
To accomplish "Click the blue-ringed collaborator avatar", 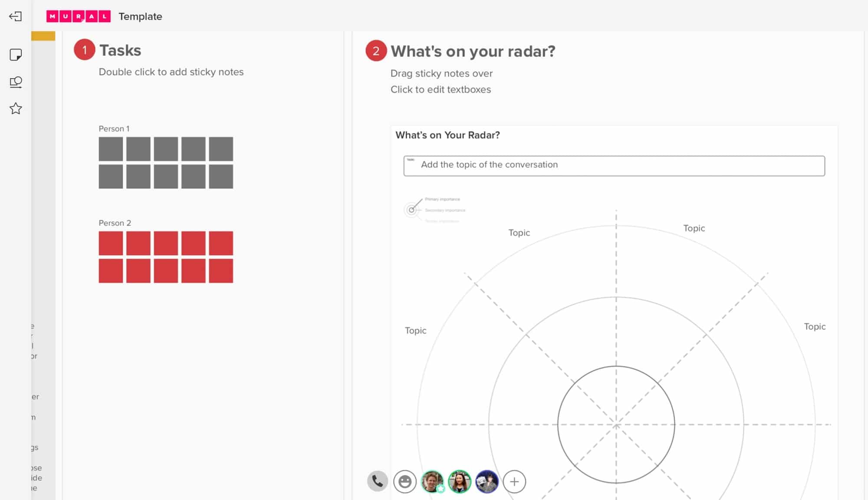I will 487,482.
